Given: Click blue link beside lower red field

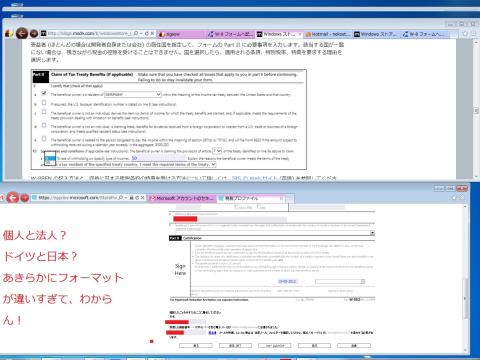Looking at the screenshot, I should 212,333.
